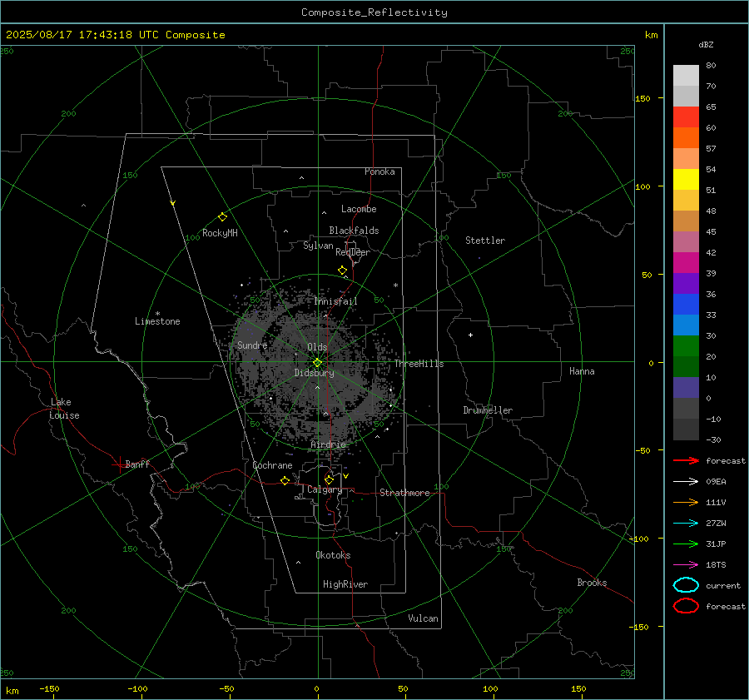
Task: Click the yellow diamond marker near RockyMH
Action: [x=222, y=217]
